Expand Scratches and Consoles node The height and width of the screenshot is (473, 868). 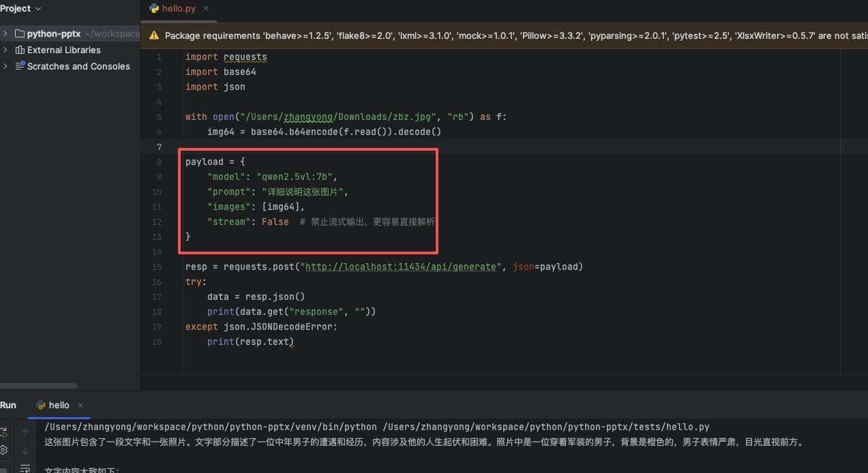(x=5, y=66)
